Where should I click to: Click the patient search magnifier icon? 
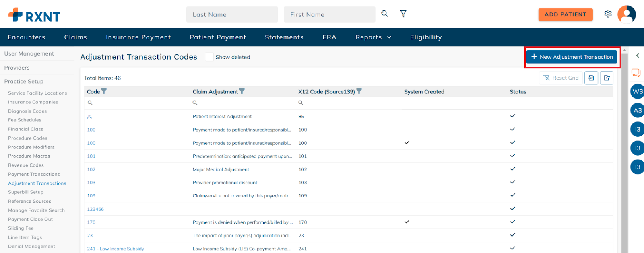coord(384,14)
